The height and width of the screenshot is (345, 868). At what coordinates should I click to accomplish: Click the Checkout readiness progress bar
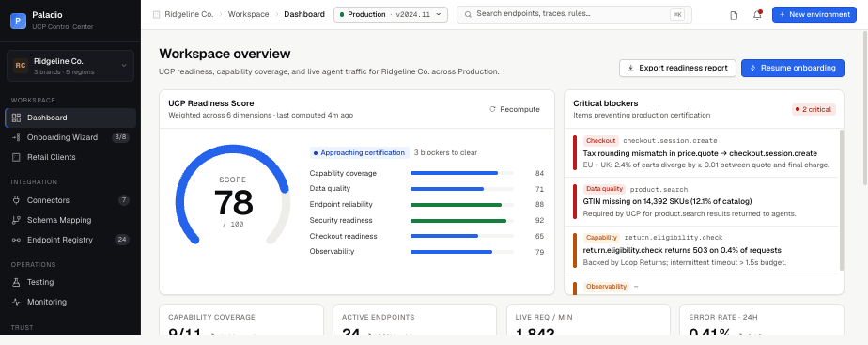tap(462, 236)
